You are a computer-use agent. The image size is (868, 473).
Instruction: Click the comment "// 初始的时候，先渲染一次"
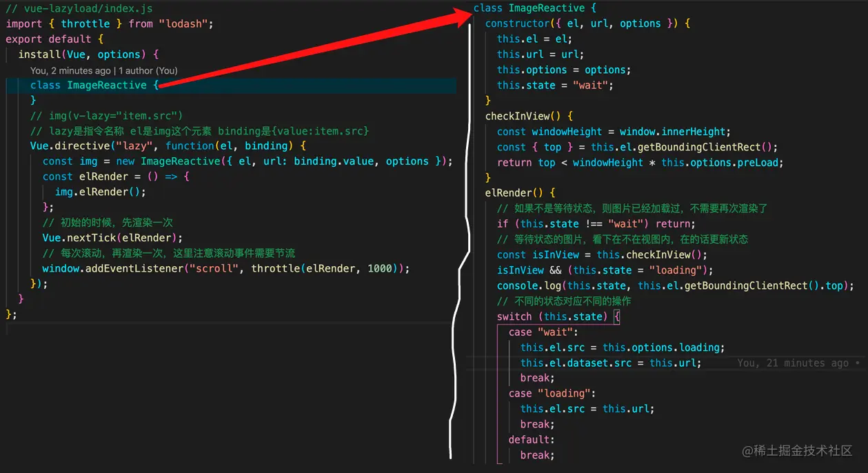click(108, 223)
